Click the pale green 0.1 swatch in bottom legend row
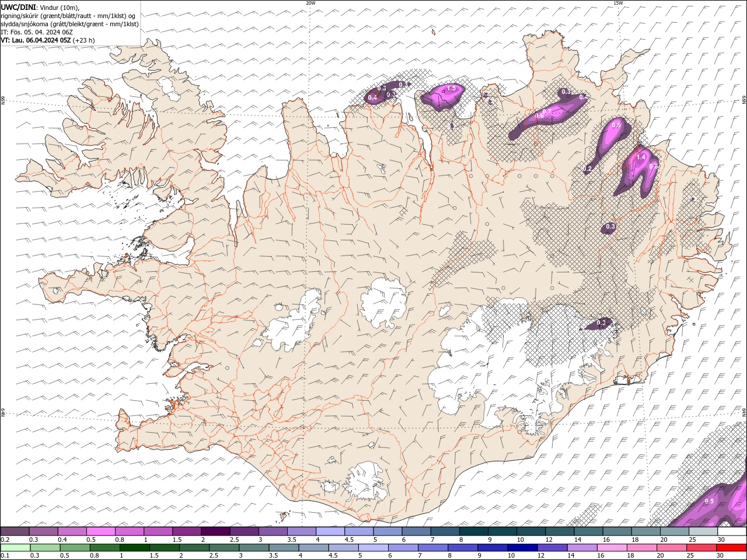This screenshot has width=747, height=560. (x=15, y=547)
